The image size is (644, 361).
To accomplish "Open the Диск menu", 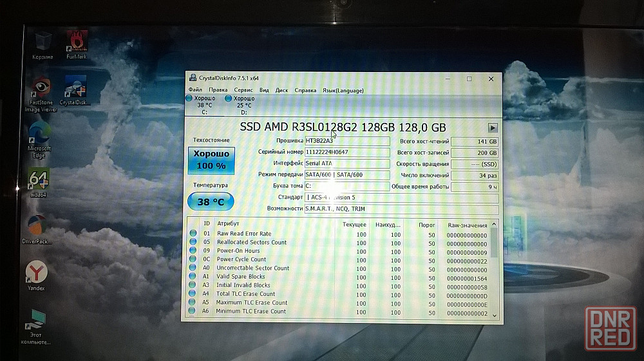I will [x=282, y=90].
